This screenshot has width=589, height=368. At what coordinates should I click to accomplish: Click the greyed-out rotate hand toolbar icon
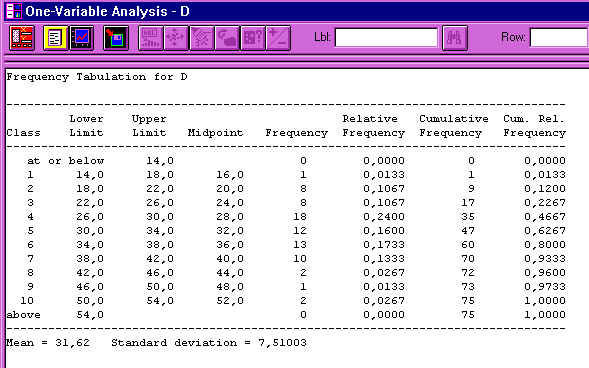pyautogui.click(x=227, y=38)
